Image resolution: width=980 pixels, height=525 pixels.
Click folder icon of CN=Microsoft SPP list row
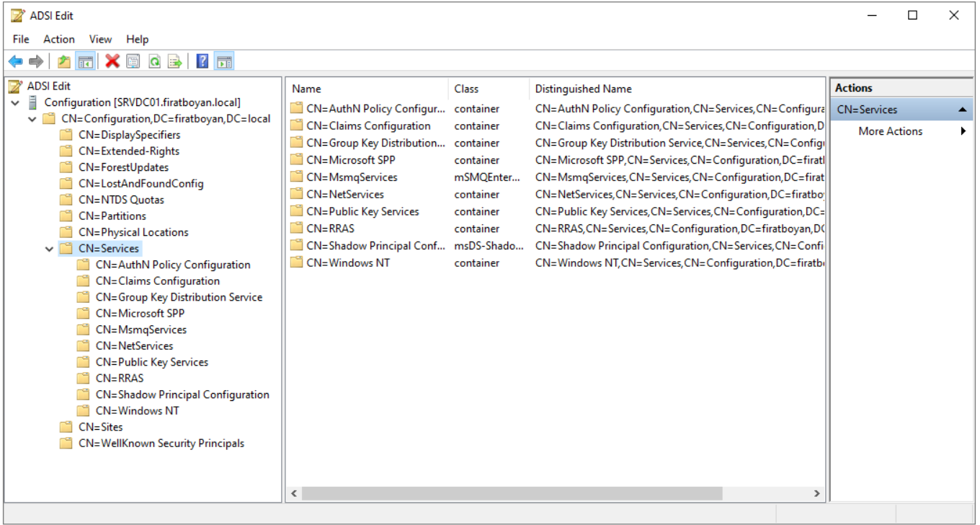tap(296, 160)
